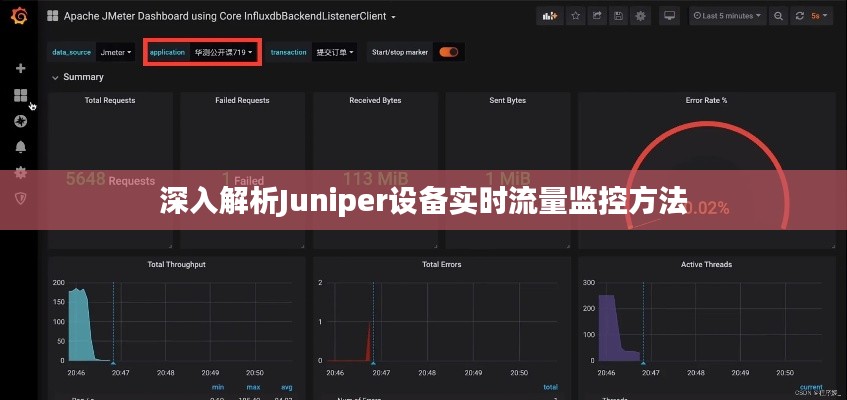The width and height of the screenshot is (847, 400).
Task: Open the Sent Bytes panel title menu
Action: [x=508, y=101]
